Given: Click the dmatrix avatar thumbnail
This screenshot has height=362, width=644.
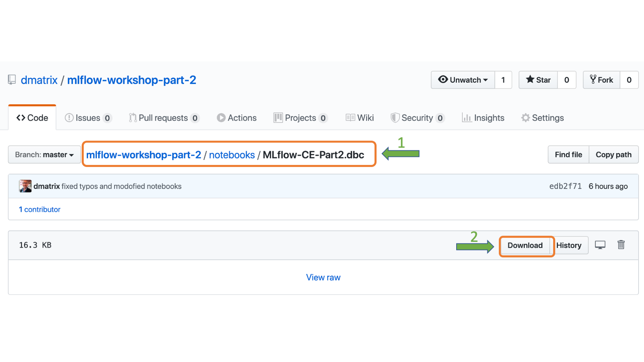Looking at the screenshot, I should coord(25,186).
